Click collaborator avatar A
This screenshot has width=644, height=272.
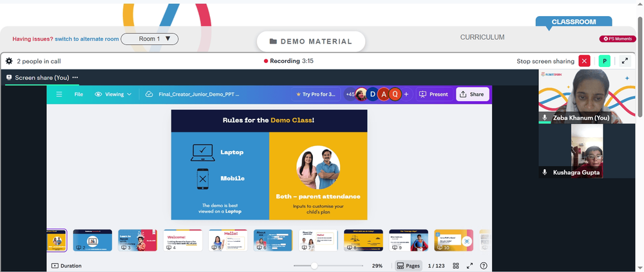tap(384, 95)
